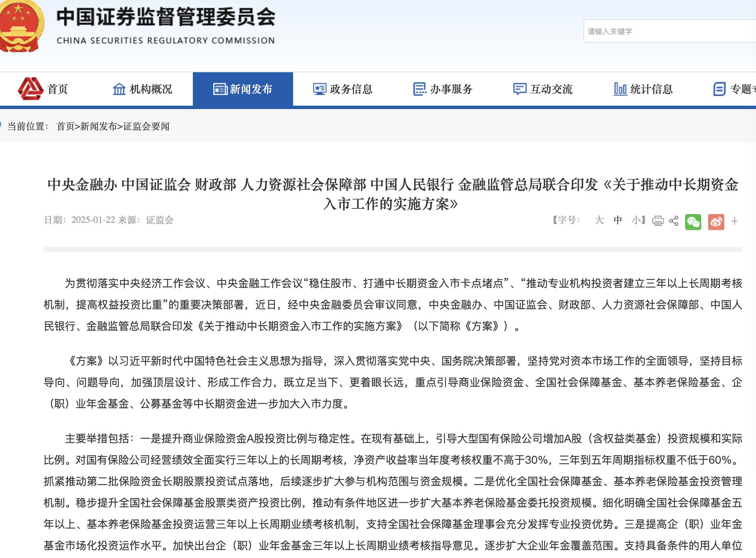Screen dimensions: 756x558
Task: Set font size to 中
Action: [618, 220]
